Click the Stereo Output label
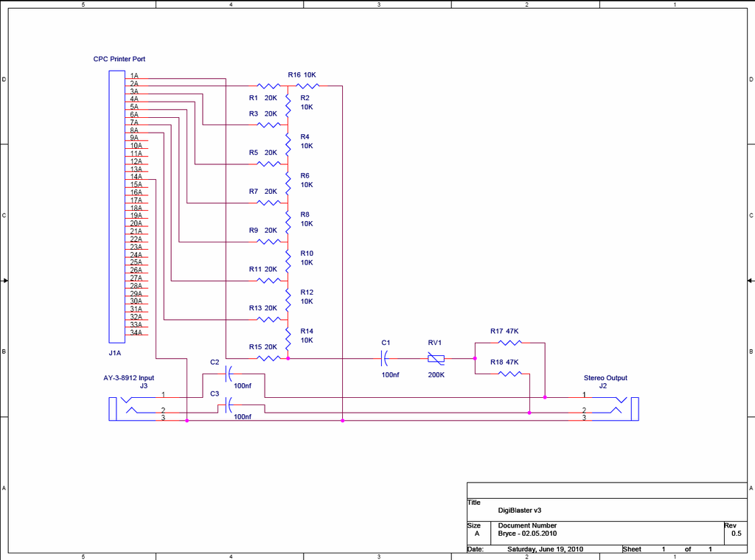755x560 pixels. click(605, 378)
